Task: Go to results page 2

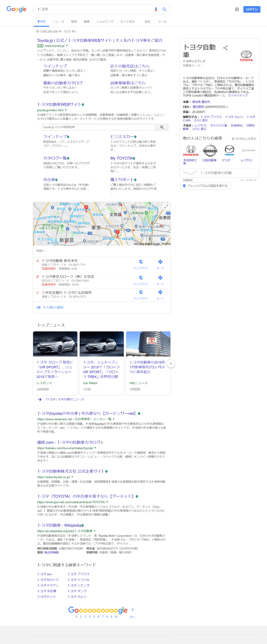Action: pyautogui.click(x=81, y=617)
